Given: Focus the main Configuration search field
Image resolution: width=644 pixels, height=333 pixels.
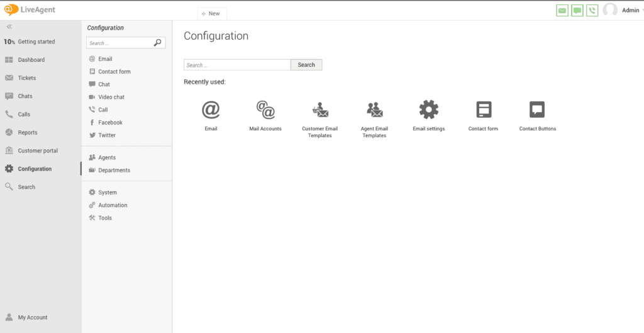Looking at the screenshot, I should click(x=237, y=65).
